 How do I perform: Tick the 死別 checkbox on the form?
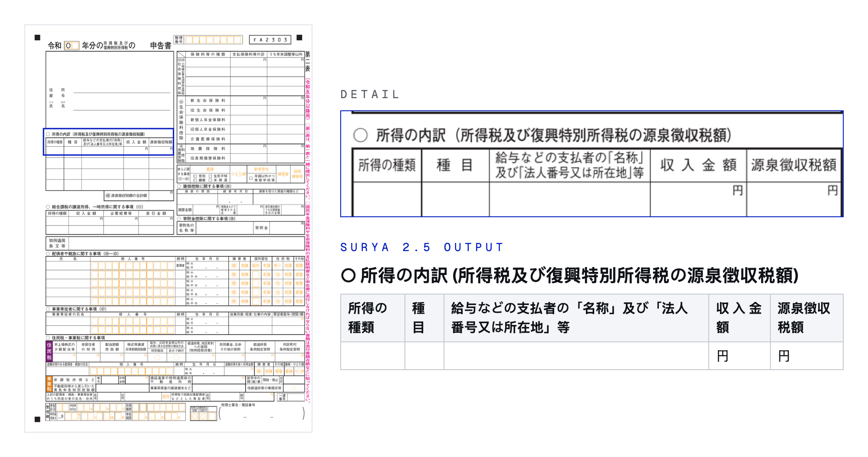pyautogui.click(x=195, y=176)
